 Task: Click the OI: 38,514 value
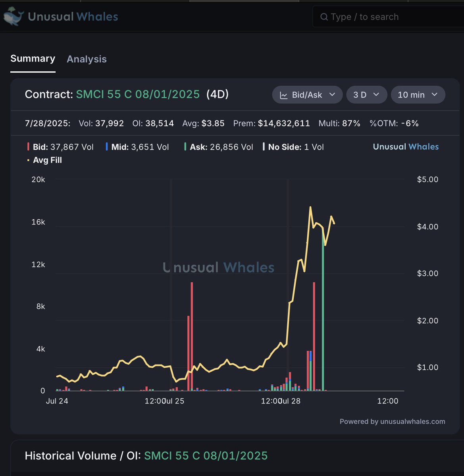(x=153, y=123)
